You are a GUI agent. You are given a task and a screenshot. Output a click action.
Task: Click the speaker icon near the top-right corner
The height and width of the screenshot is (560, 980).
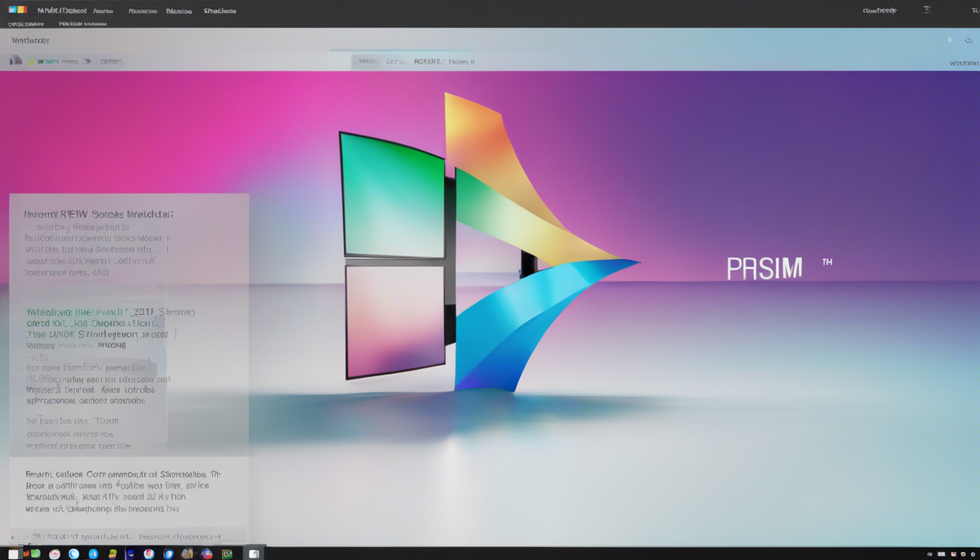tap(949, 39)
